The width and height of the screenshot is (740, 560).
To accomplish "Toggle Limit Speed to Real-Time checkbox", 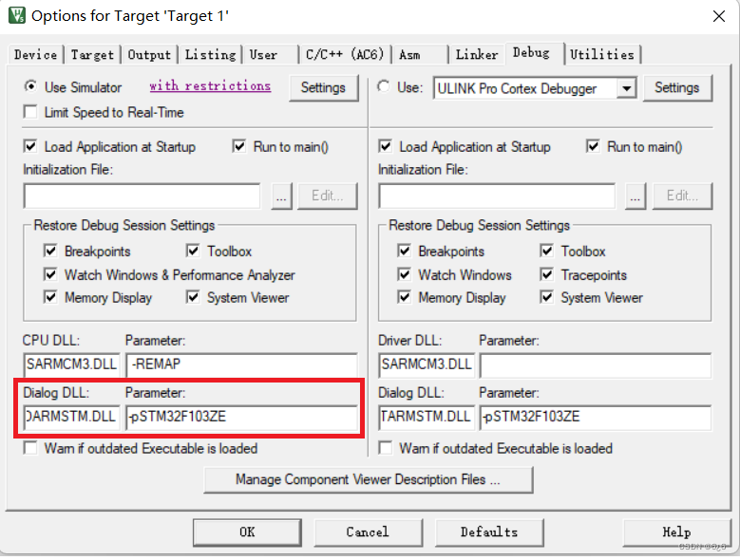I will [x=30, y=112].
